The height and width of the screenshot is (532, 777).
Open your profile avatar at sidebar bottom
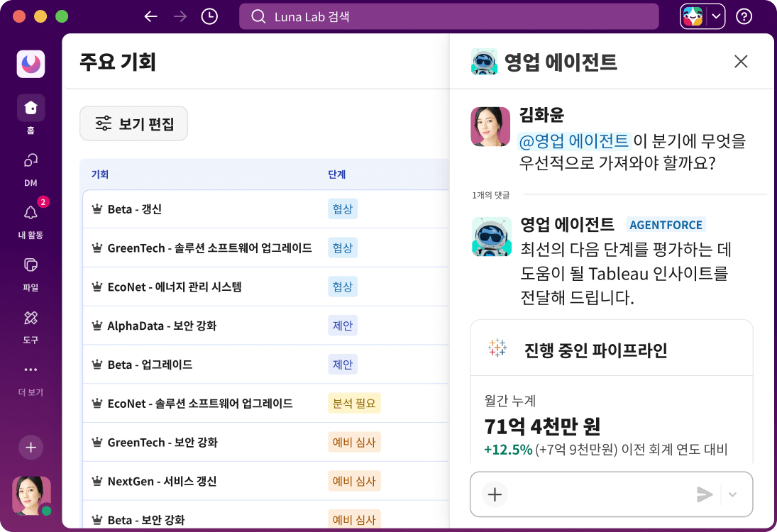(x=30, y=496)
